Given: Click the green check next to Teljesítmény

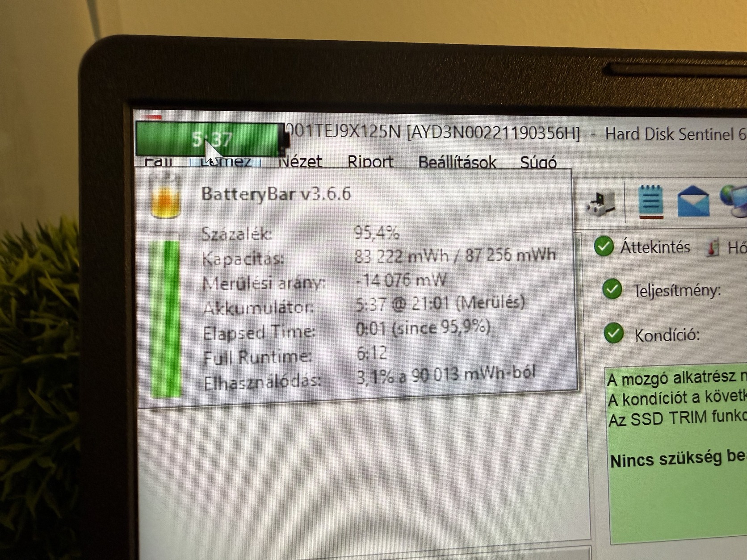Looking at the screenshot, I should click(x=612, y=289).
